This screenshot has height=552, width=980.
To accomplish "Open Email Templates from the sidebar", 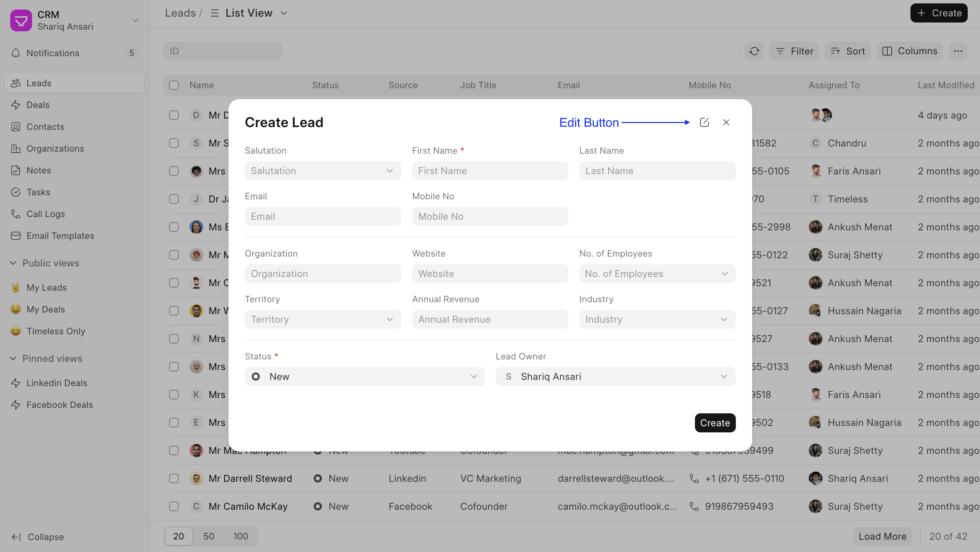I will pos(60,236).
